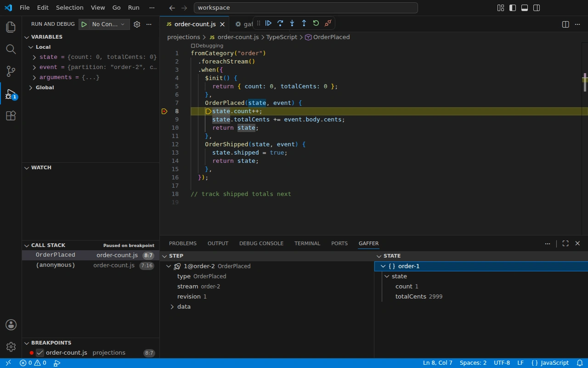Expand the state variable
This screenshot has width=588, height=368.
click(34, 57)
